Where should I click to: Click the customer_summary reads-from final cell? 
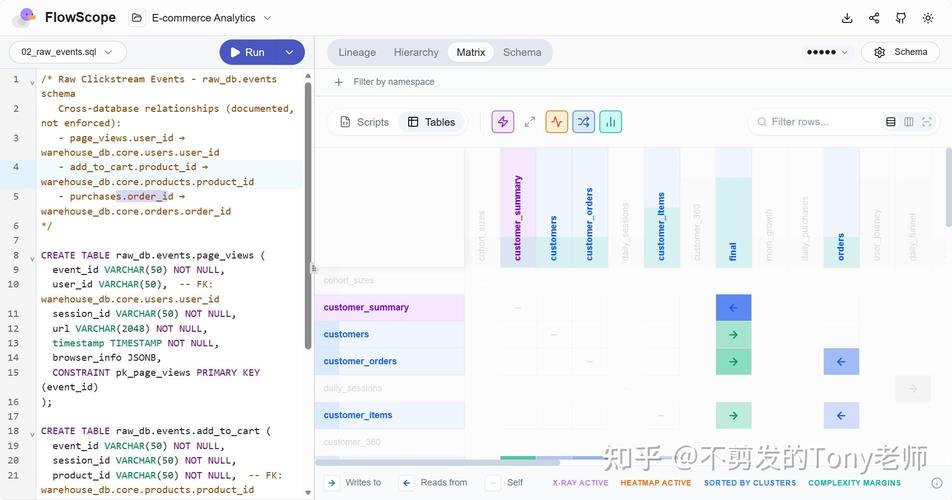[x=733, y=308]
